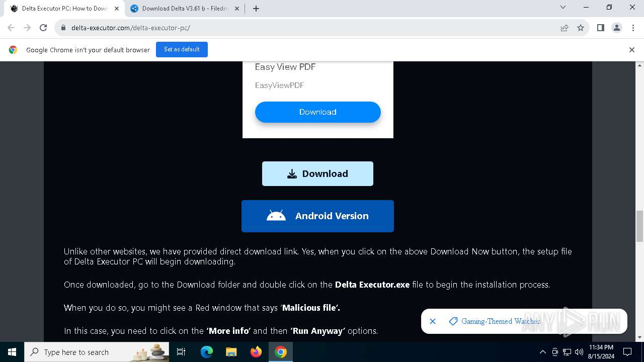Open the Chrome profile menu
The image size is (644, 362).
pyautogui.click(x=617, y=28)
